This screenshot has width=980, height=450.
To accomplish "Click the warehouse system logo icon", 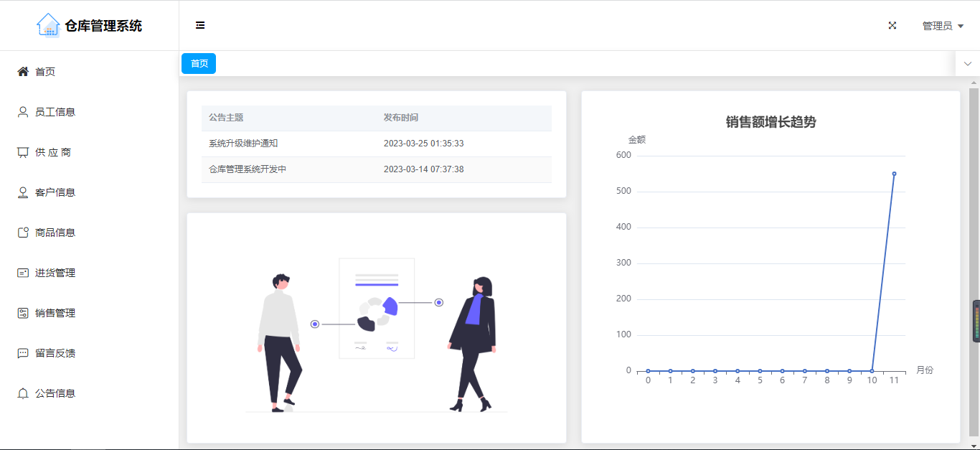I will click(48, 25).
